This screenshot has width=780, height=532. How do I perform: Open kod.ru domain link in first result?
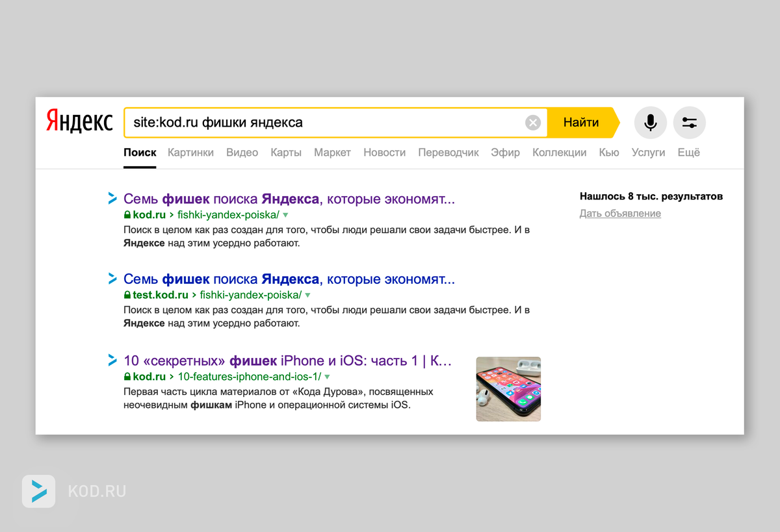click(149, 214)
